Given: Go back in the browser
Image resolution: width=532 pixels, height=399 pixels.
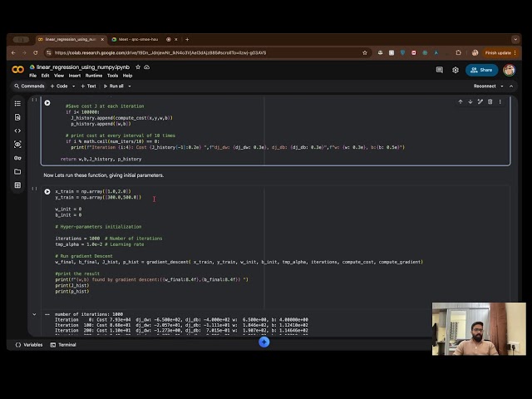Looking at the screenshot, I should (13, 53).
